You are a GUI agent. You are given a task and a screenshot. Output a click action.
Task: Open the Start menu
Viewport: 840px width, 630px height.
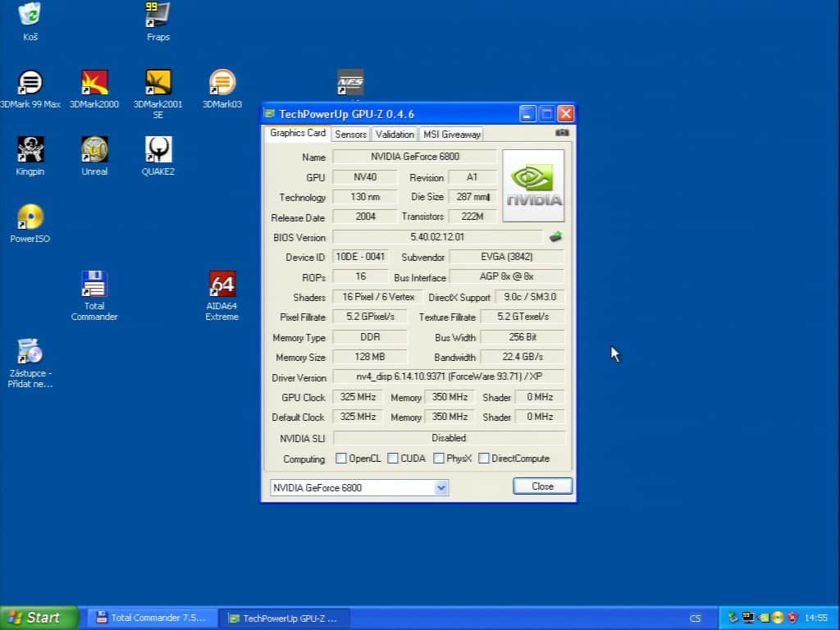(x=39, y=618)
